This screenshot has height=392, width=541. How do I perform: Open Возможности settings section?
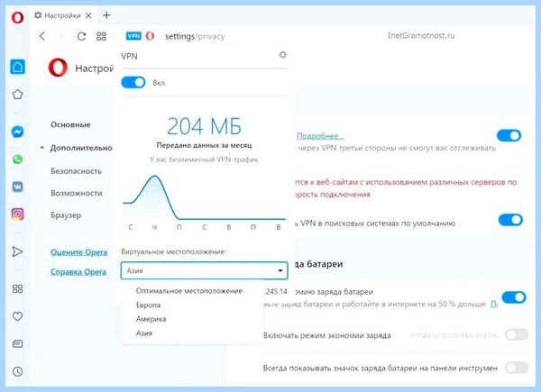(77, 193)
